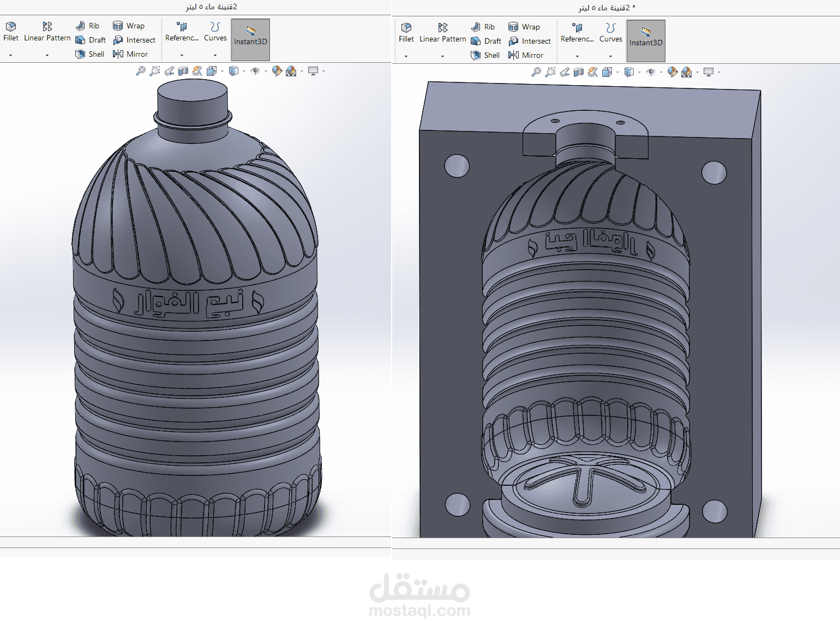840x632 pixels.
Task: Choose Rib feature in left window
Action: pyautogui.click(x=87, y=26)
